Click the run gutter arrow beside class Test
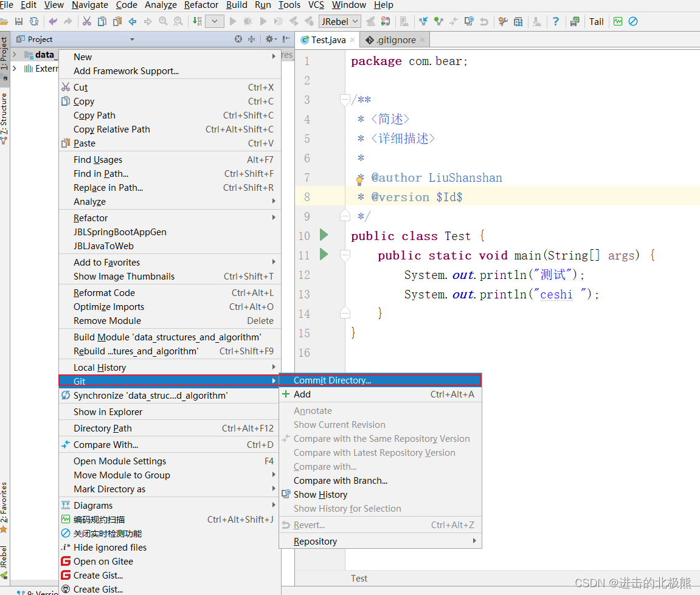 pos(324,235)
